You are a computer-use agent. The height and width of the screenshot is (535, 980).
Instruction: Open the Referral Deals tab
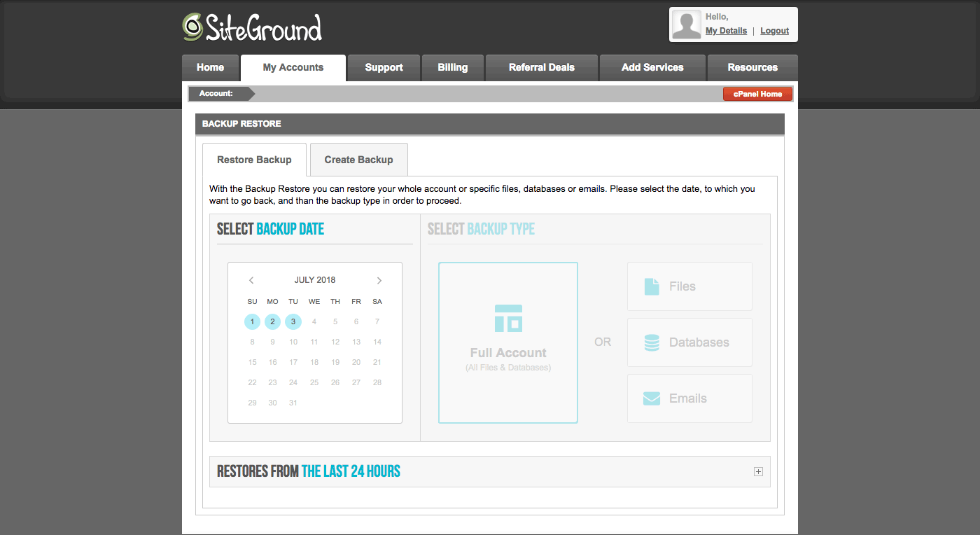(x=541, y=68)
